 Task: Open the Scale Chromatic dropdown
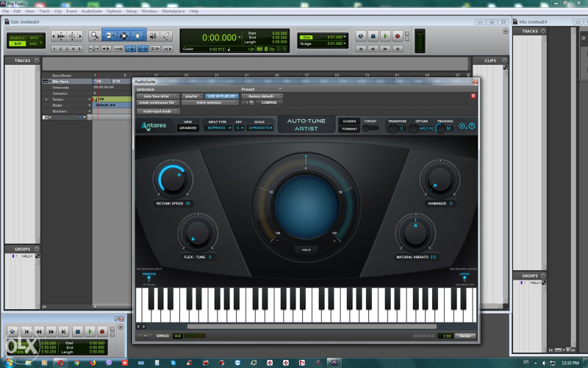(x=260, y=127)
